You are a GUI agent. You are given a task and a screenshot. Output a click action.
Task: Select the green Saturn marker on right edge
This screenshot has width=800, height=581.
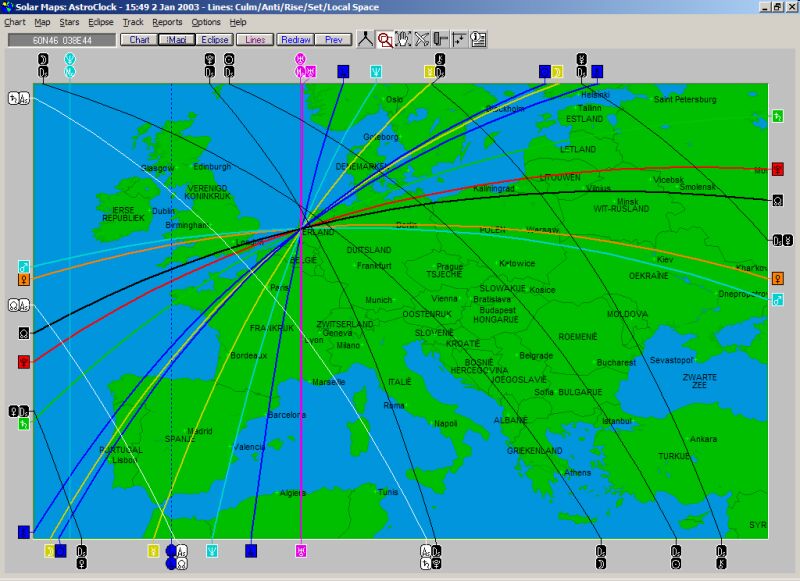click(777, 117)
